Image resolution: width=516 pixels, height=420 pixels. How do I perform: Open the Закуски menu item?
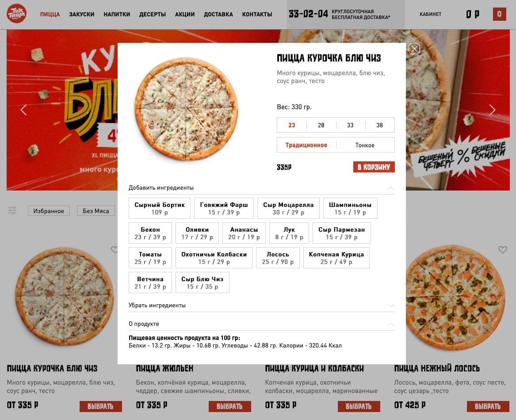point(82,15)
